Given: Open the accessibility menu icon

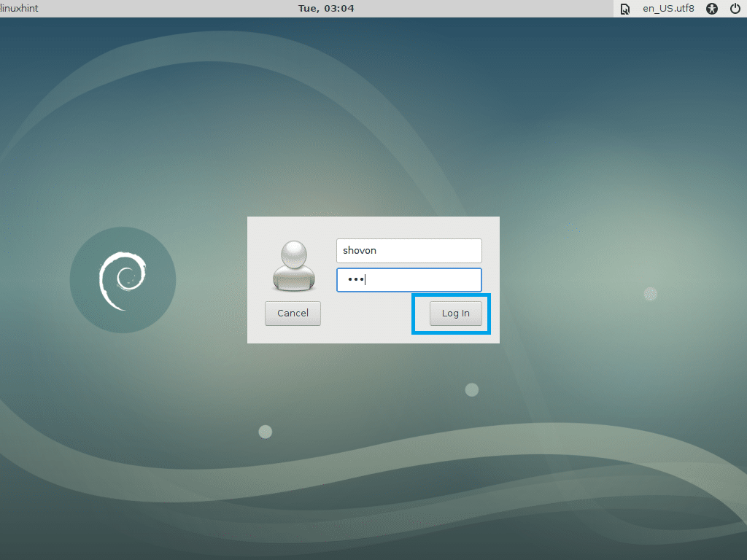Looking at the screenshot, I should pos(712,9).
